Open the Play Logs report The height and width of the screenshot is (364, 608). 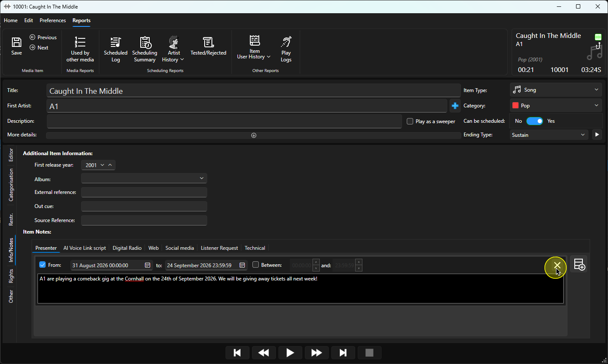tap(286, 49)
